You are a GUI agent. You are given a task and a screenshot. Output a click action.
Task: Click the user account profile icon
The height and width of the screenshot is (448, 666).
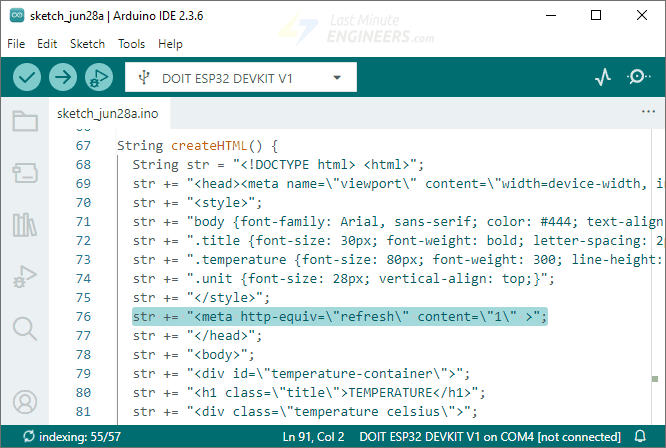pyautogui.click(x=25, y=402)
